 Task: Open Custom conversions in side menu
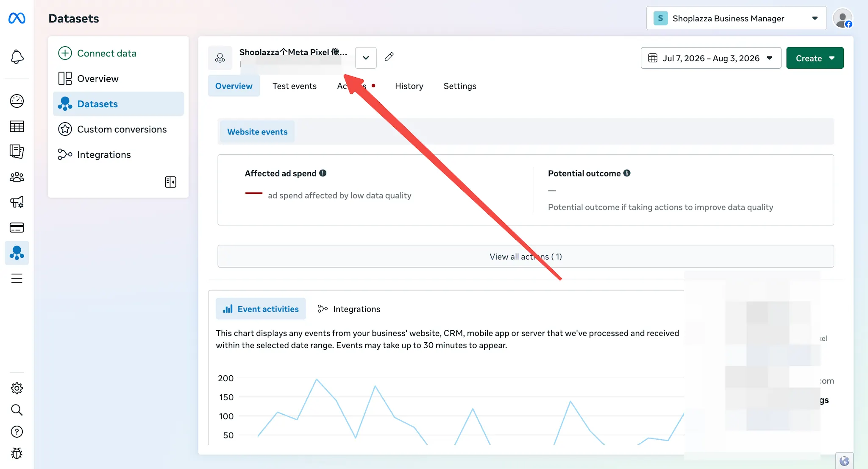pos(118,129)
